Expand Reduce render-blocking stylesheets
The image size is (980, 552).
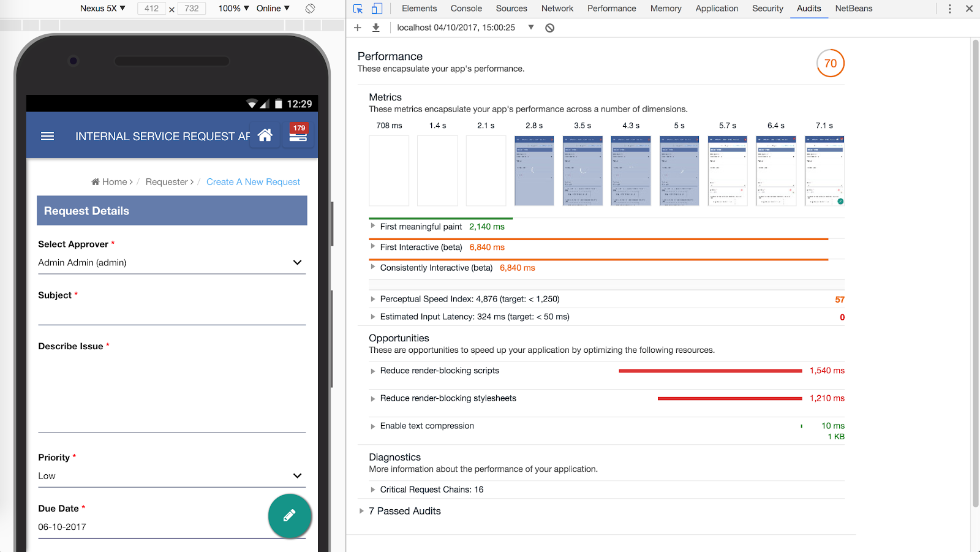tap(373, 399)
